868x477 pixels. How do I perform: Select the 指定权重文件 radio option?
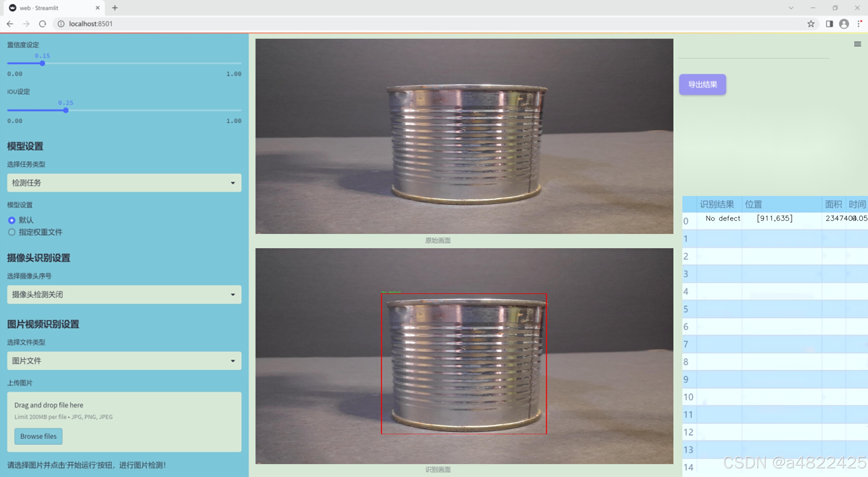point(12,232)
